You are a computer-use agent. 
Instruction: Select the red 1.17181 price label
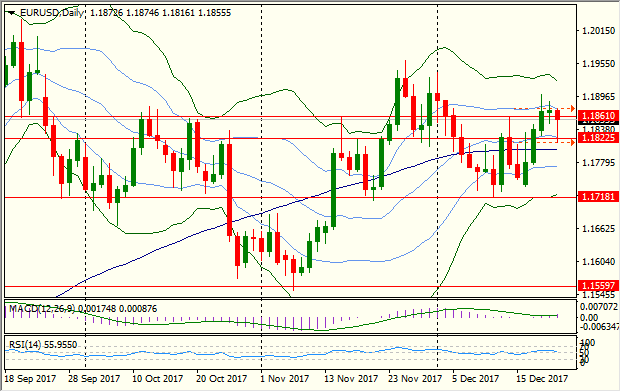click(x=598, y=196)
